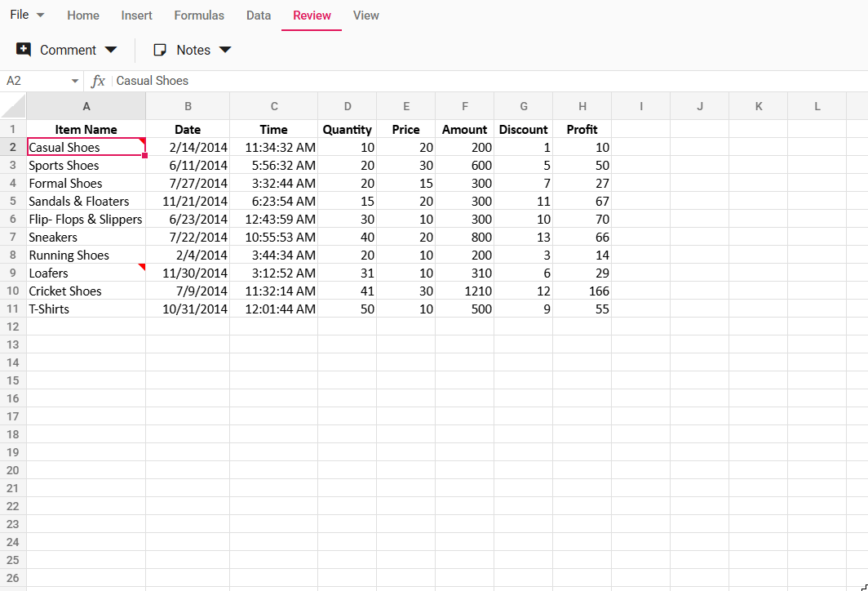Click the fx insert function icon
Viewport: 868px width, 591px height.
point(97,81)
